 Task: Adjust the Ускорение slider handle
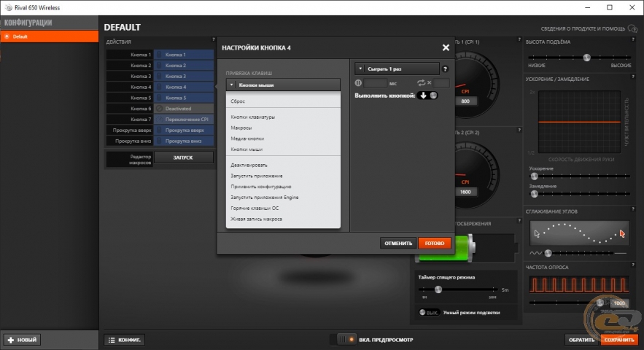click(x=534, y=176)
